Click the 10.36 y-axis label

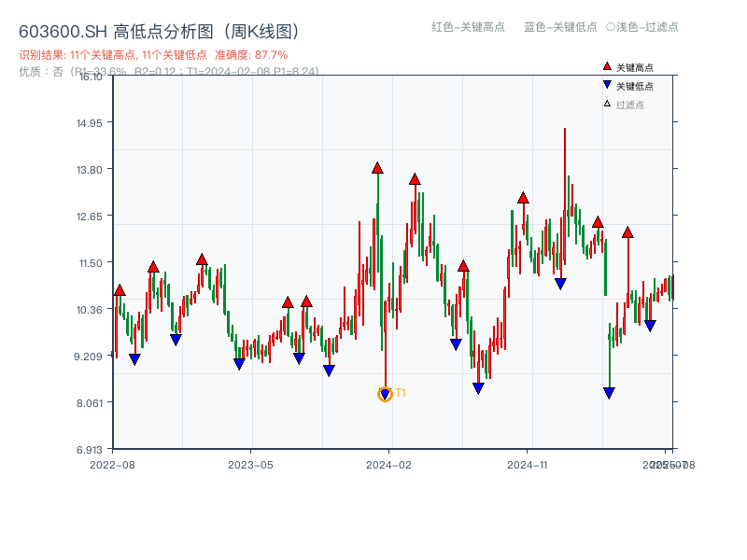point(89,310)
